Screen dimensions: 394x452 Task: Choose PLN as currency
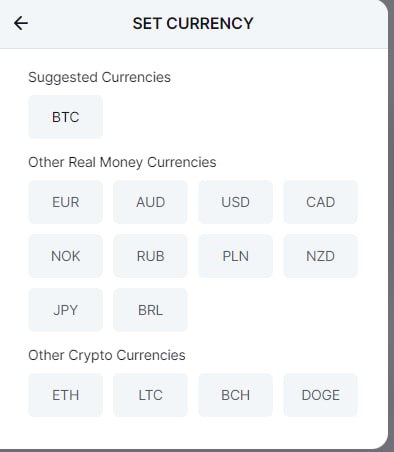click(235, 256)
